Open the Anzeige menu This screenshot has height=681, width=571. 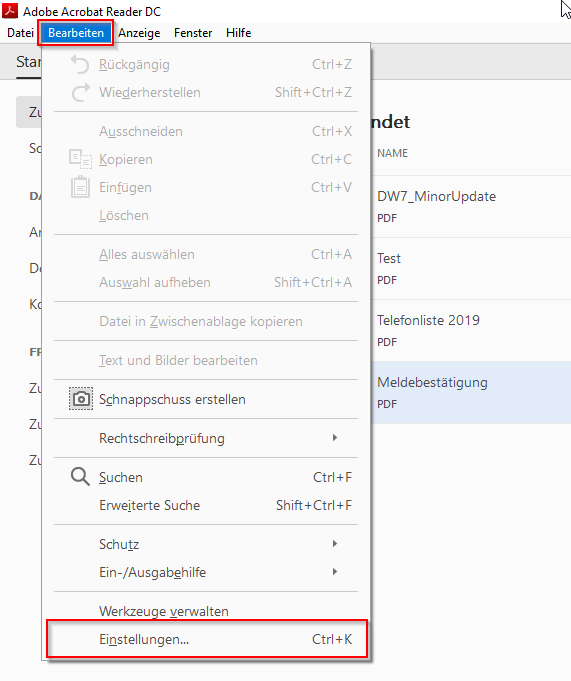click(139, 33)
